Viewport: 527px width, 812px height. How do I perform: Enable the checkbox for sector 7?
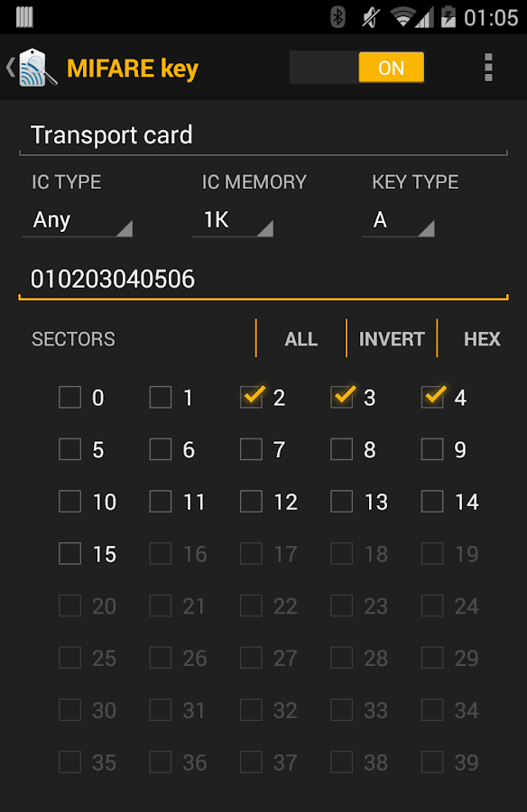(x=251, y=448)
